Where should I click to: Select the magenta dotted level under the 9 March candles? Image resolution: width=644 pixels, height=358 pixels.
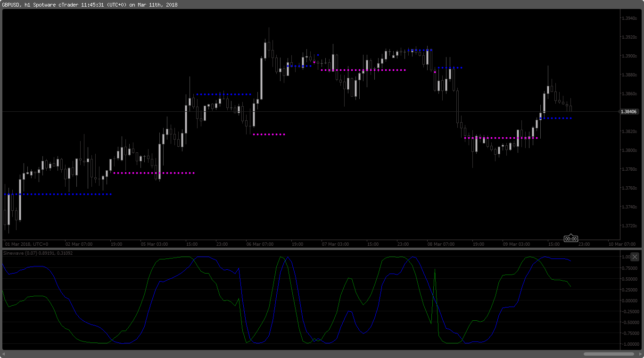501,138
